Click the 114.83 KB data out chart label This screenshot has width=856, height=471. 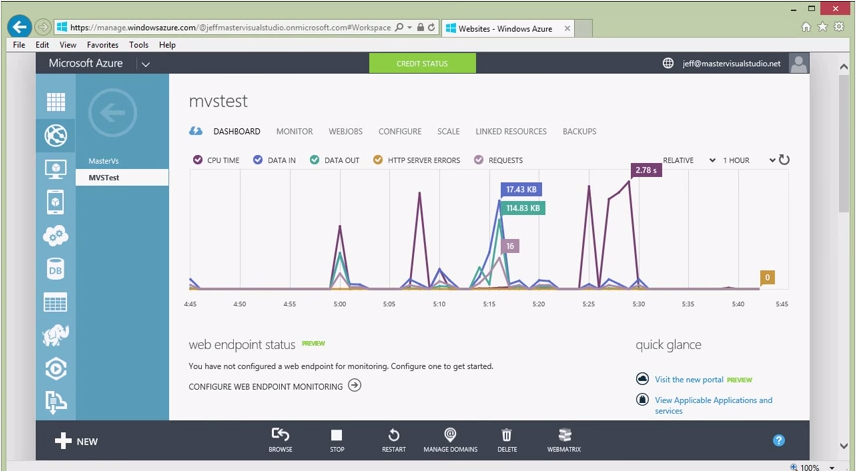pos(523,208)
